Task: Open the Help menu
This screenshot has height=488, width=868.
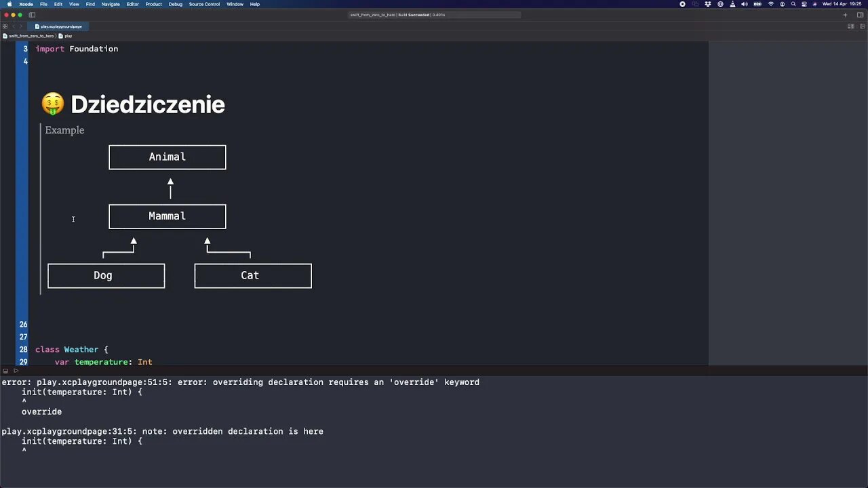Action: tap(255, 4)
